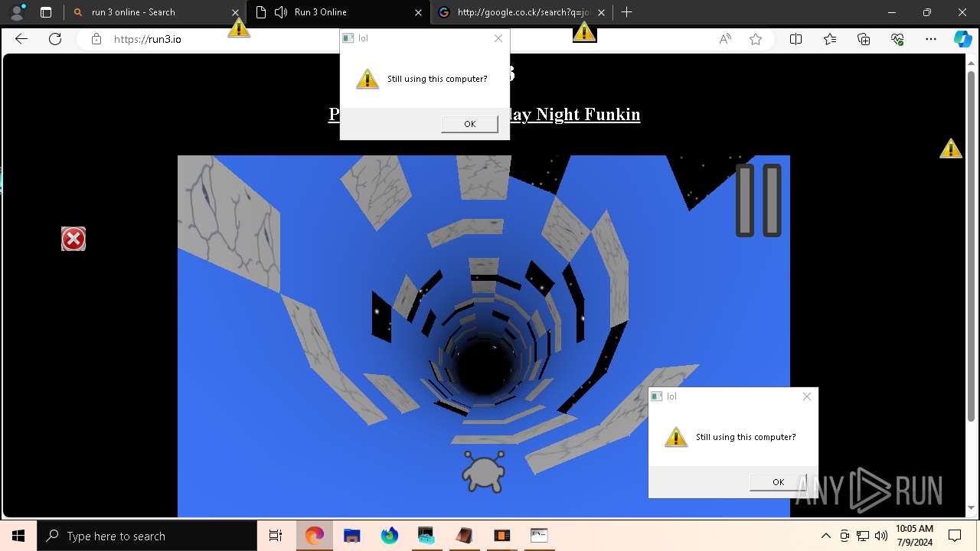Viewport: 980px width, 551px height.
Task: Click the red X error icon
Action: point(73,240)
